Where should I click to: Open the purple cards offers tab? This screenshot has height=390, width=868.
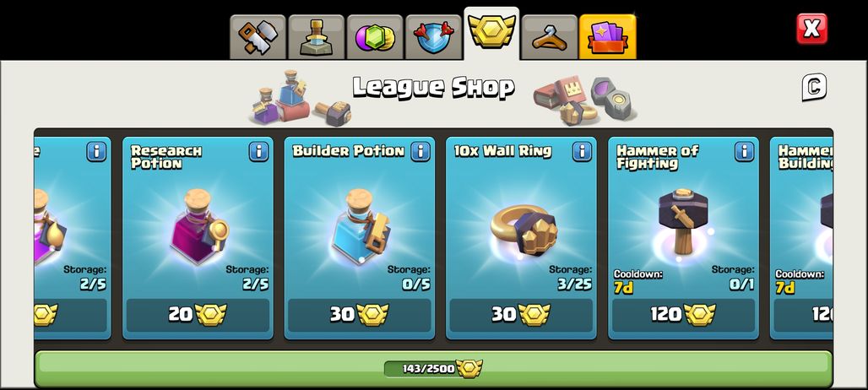608,38
